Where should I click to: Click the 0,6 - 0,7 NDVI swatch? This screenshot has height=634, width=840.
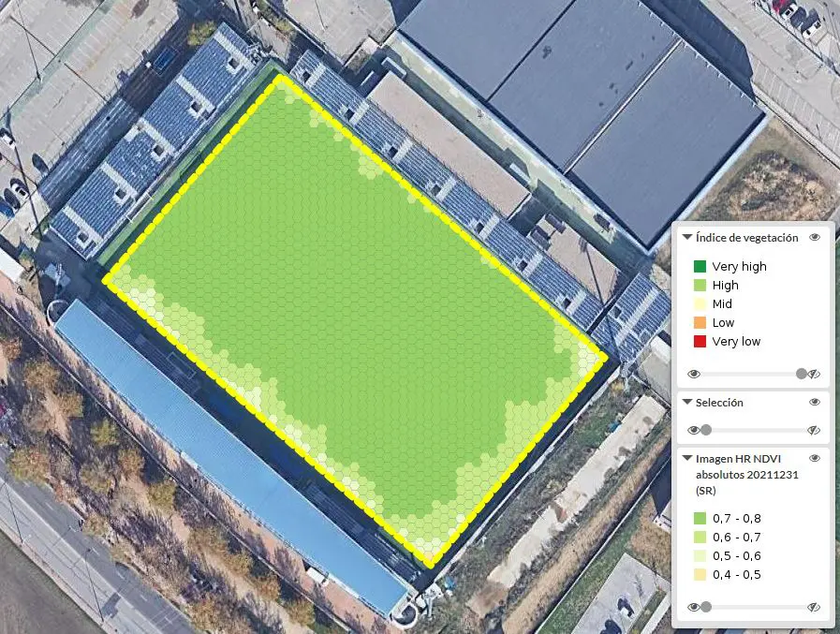(700, 537)
